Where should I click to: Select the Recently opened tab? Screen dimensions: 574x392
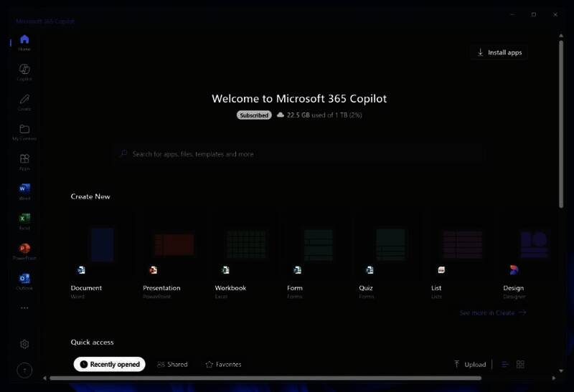click(109, 365)
